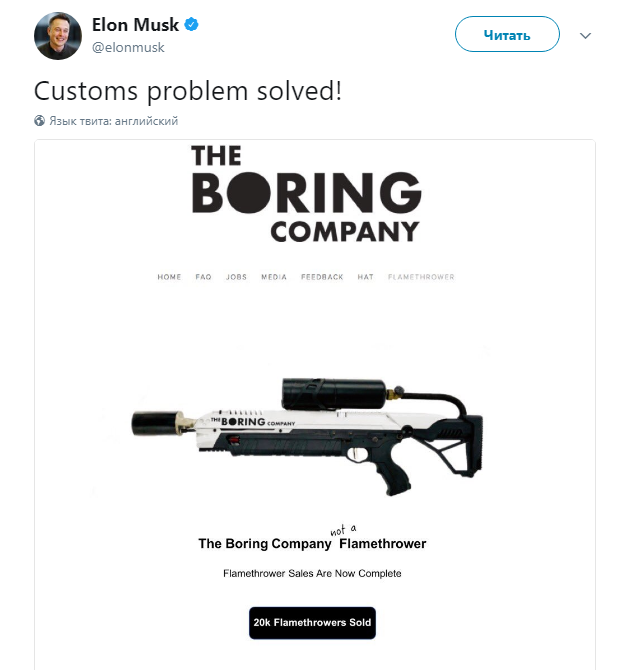
Task: Click the Язык твита: английский label
Action: tap(113, 121)
